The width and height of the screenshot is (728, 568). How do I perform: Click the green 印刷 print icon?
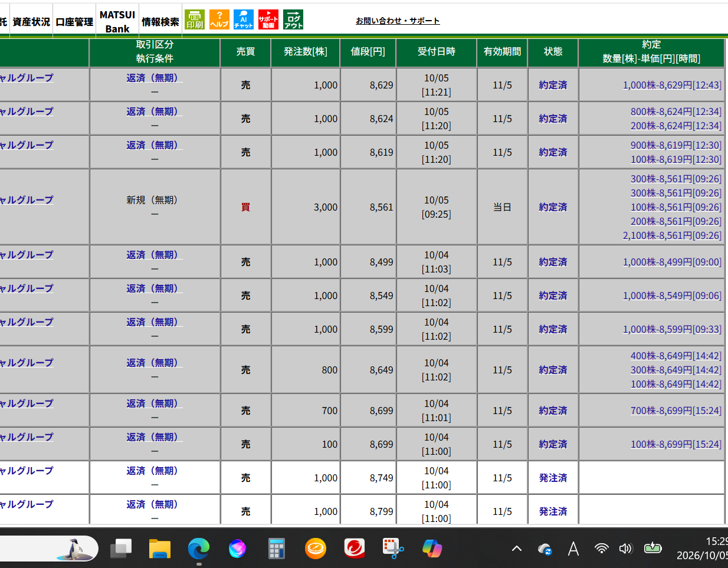(x=195, y=19)
